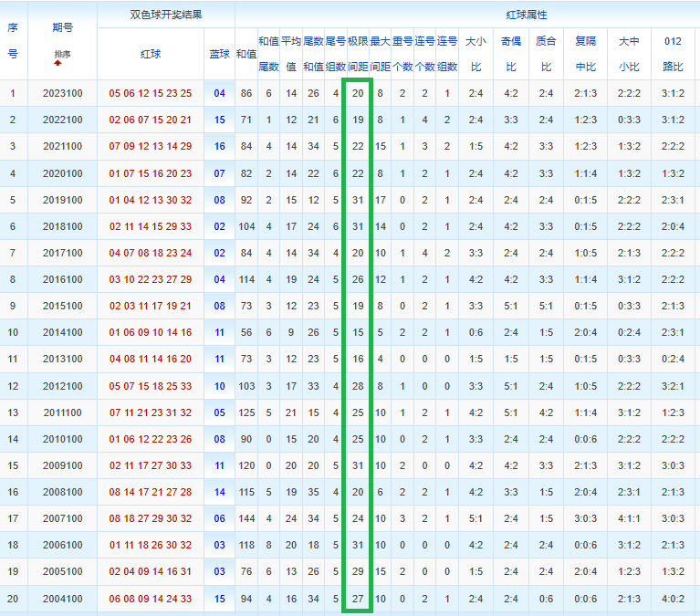Click the 复隔中比 column header

tap(586, 54)
